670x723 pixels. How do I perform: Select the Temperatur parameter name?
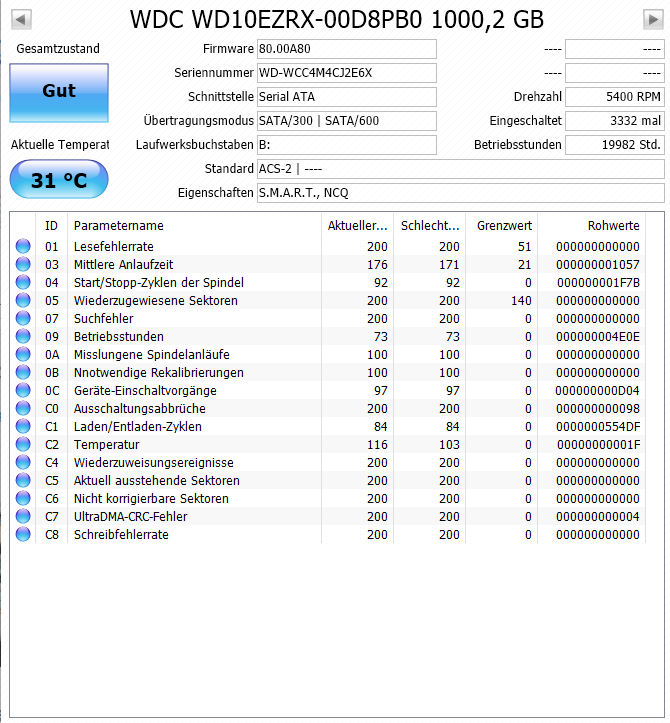pos(107,444)
